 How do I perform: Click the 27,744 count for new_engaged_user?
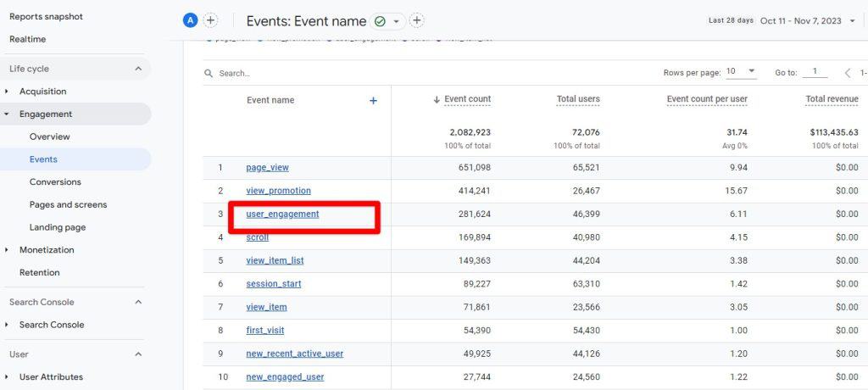click(x=477, y=376)
